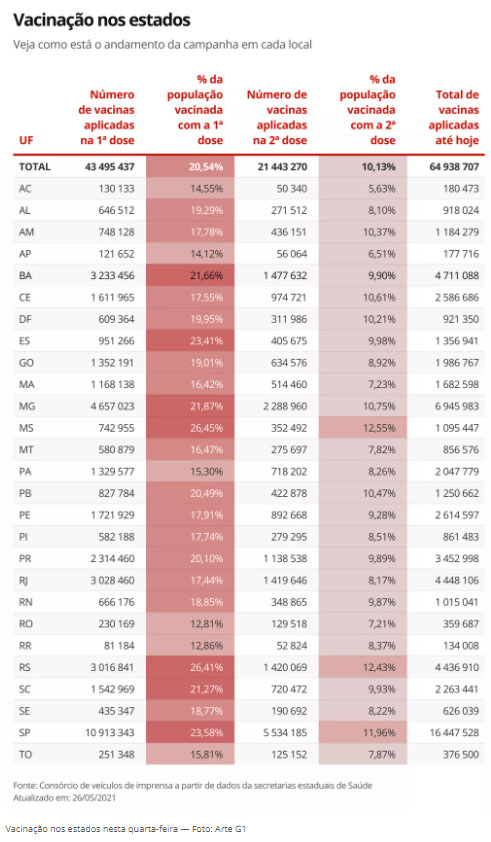Click the 'Número de vacinas aplicadas na 1ª dose' header

click(x=106, y=117)
